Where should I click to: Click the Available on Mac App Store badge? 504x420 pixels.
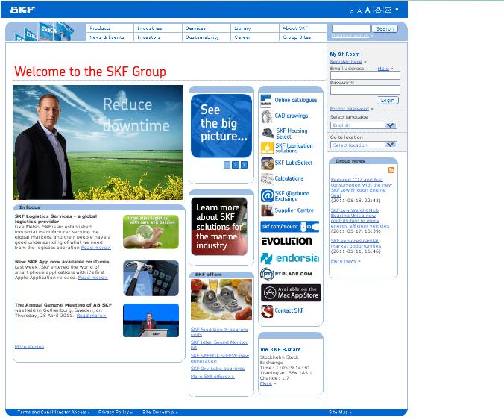coord(291,292)
